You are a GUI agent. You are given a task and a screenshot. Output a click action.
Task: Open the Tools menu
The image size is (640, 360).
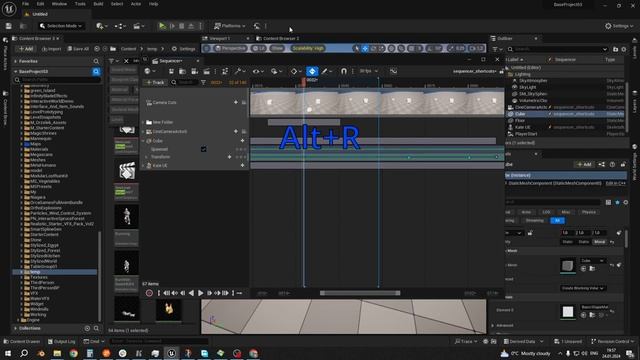80,4
